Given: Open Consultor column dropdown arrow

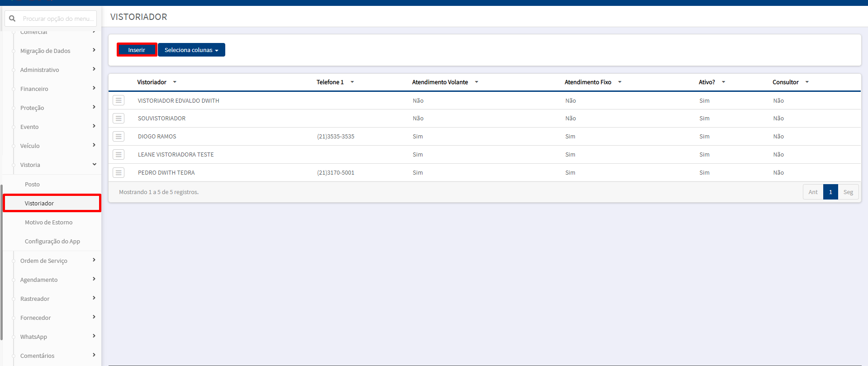Looking at the screenshot, I should tap(807, 82).
